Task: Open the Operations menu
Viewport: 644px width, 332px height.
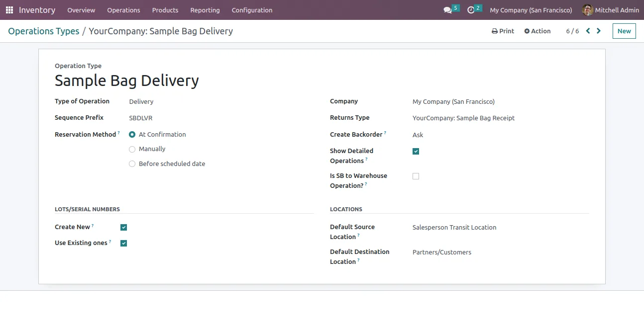Action: pyautogui.click(x=123, y=10)
